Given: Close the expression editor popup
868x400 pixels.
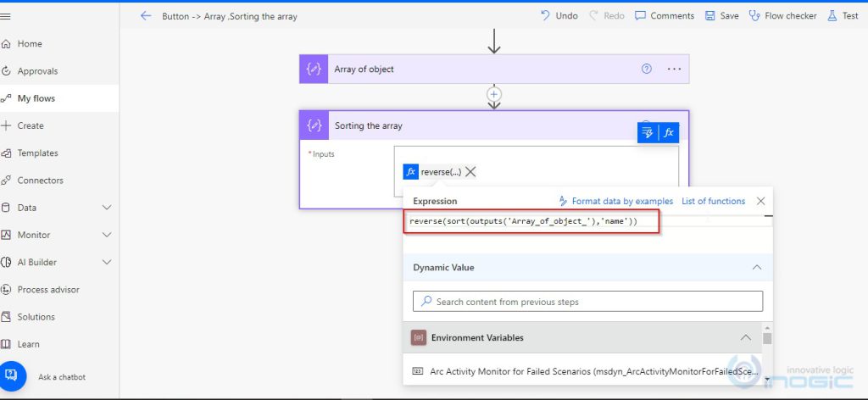Looking at the screenshot, I should (x=760, y=201).
